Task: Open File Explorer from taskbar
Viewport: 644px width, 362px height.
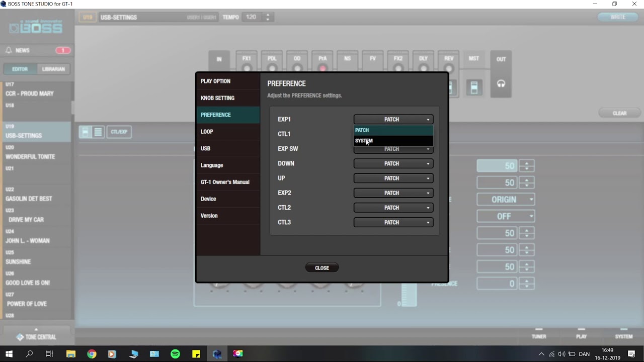Action: (70, 354)
